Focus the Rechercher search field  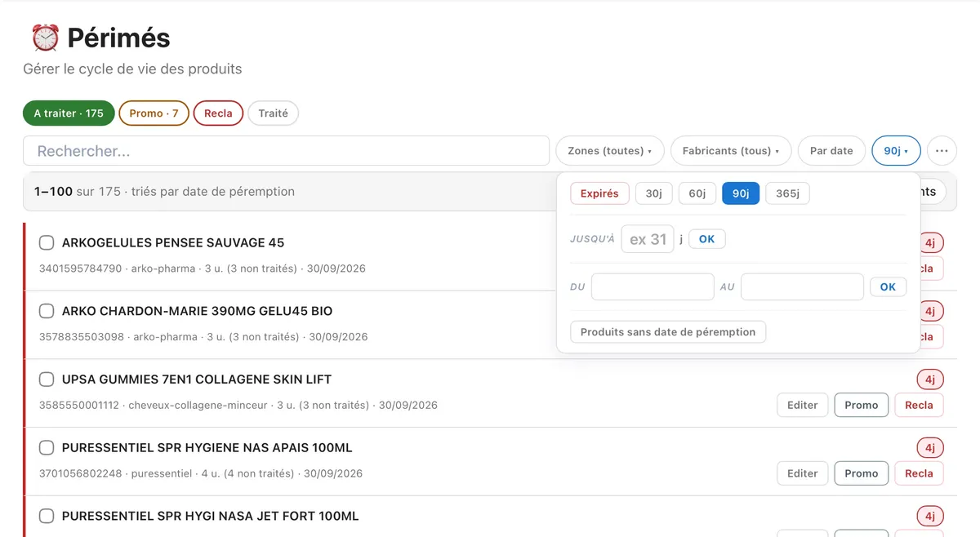tap(286, 151)
